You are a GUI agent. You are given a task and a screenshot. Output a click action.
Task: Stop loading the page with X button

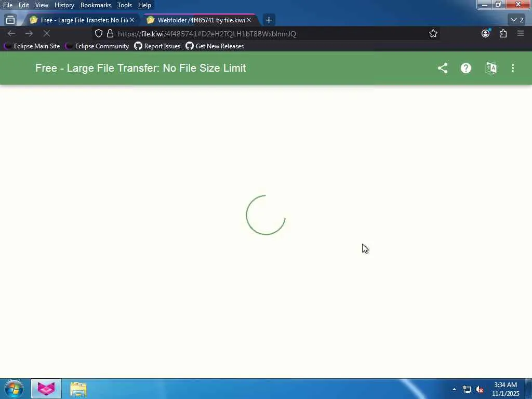(x=47, y=34)
